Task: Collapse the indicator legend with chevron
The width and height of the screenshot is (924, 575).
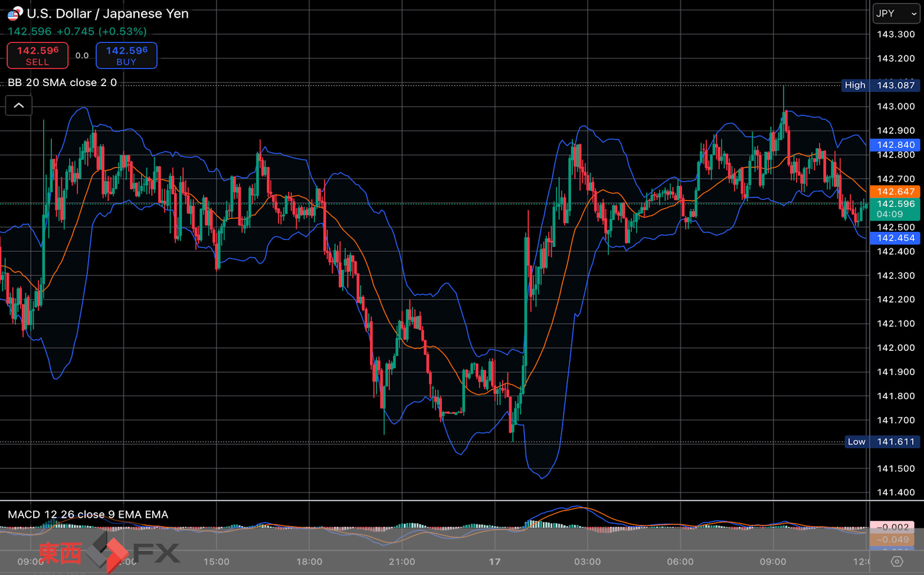Action: coord(19,106)
